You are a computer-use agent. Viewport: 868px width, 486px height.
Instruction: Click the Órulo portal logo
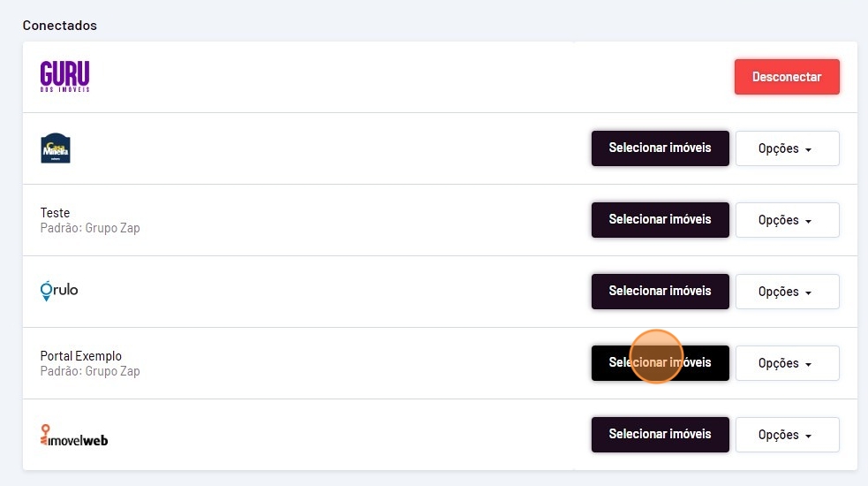(59, 291)
